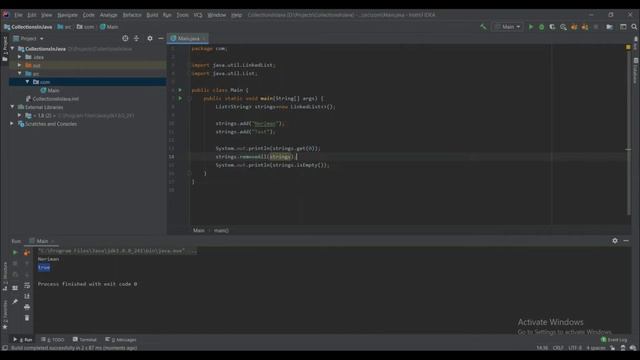The height and width of the screenshot is (360, 640).
Task: Collapse the src folder node
Action: point(20,73)
